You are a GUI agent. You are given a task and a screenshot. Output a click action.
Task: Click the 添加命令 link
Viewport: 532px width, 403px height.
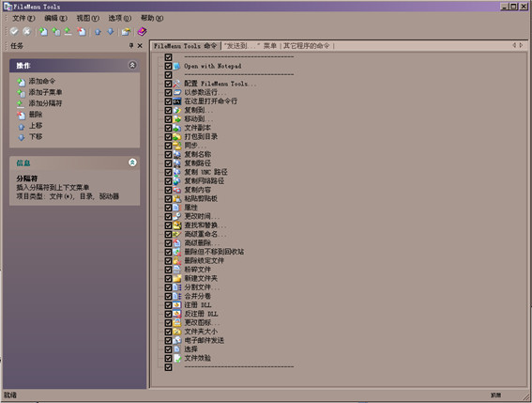(x=41, y=81)
